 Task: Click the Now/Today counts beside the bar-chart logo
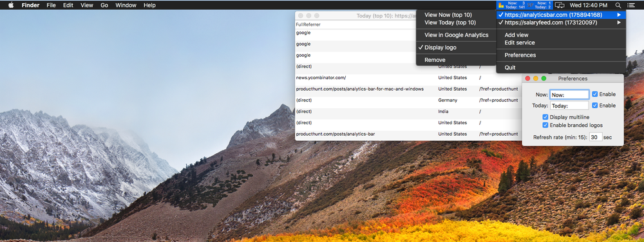click(516, 5)
